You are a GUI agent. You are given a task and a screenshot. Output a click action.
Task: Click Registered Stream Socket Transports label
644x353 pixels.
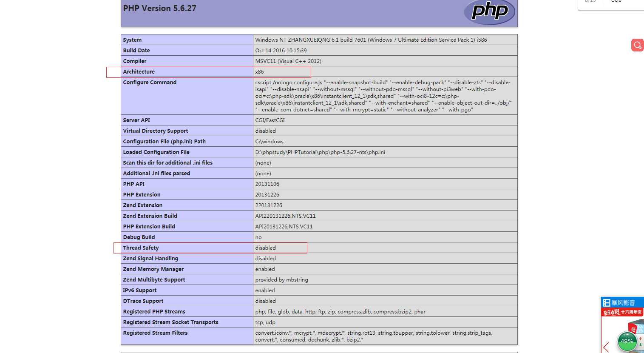(x=171, y=322)
